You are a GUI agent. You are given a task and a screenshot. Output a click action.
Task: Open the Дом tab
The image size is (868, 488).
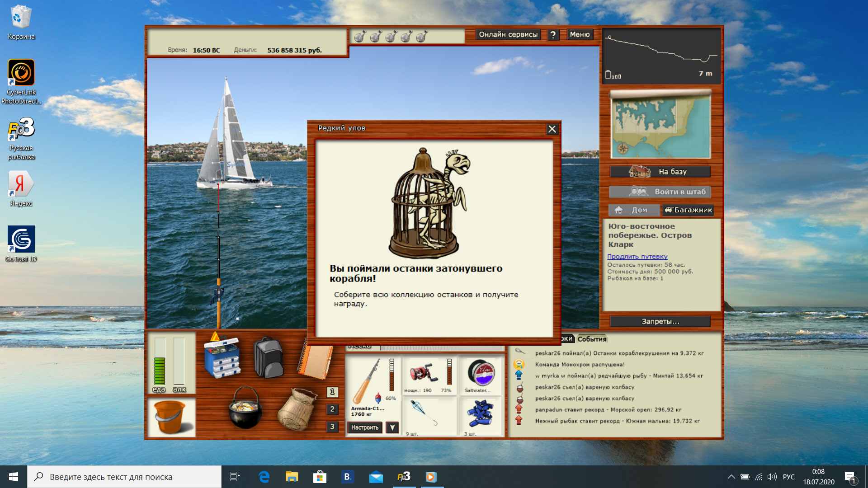[x=633, y=210]
